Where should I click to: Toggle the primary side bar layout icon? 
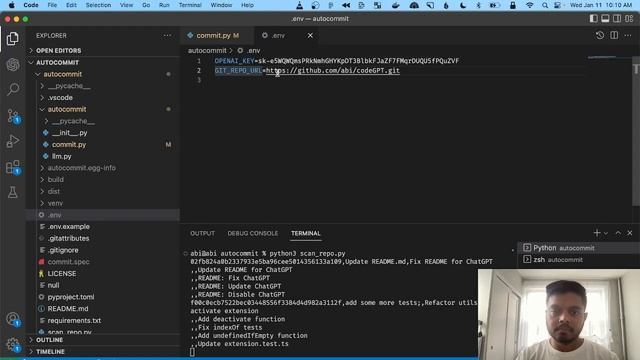click(593, 19)
